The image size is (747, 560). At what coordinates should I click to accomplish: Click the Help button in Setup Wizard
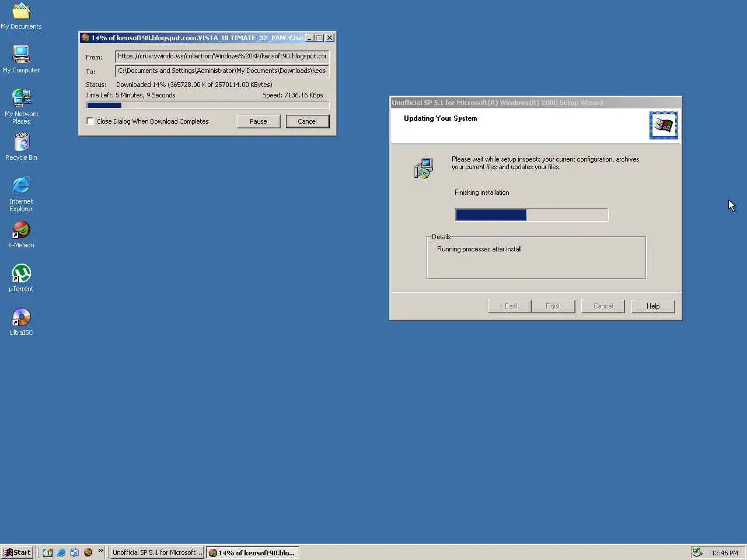[x=653, y=306]
